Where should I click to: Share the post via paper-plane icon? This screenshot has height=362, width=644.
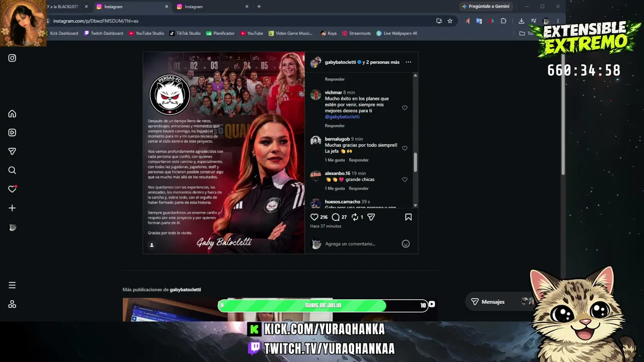point(371,217)
